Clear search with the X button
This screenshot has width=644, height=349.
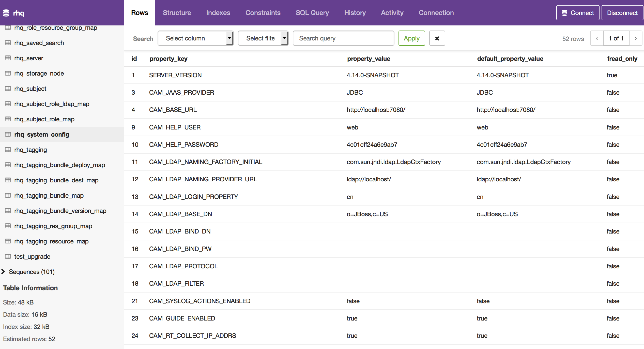pyautogui.click(x=437, y=38)
